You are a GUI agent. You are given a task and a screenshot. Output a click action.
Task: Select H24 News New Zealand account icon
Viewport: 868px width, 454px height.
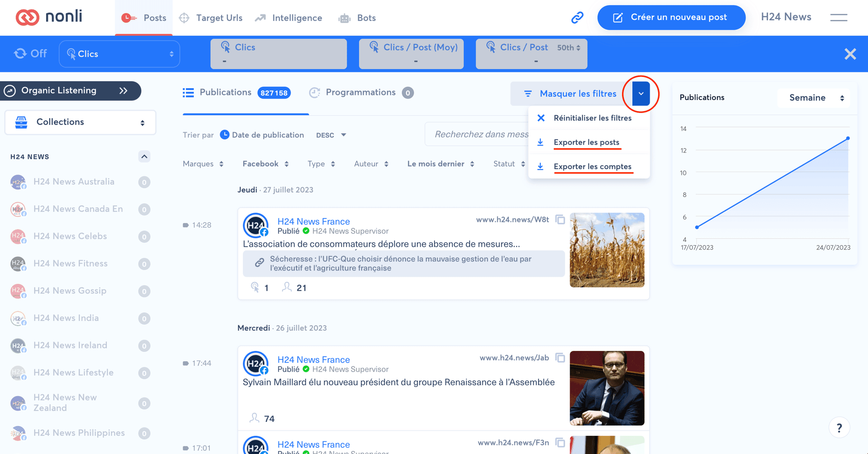pos(18,403)
